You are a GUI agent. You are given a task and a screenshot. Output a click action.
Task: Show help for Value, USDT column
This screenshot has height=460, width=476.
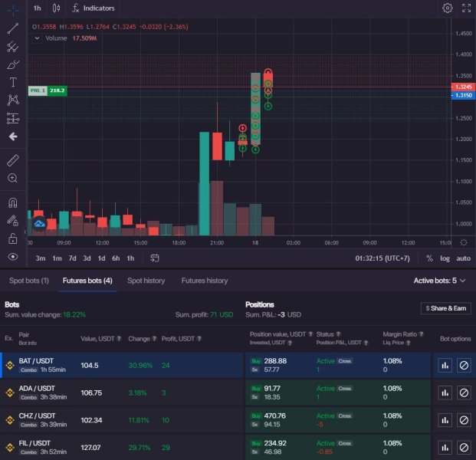pyautogui.click(x=119, y=339)
